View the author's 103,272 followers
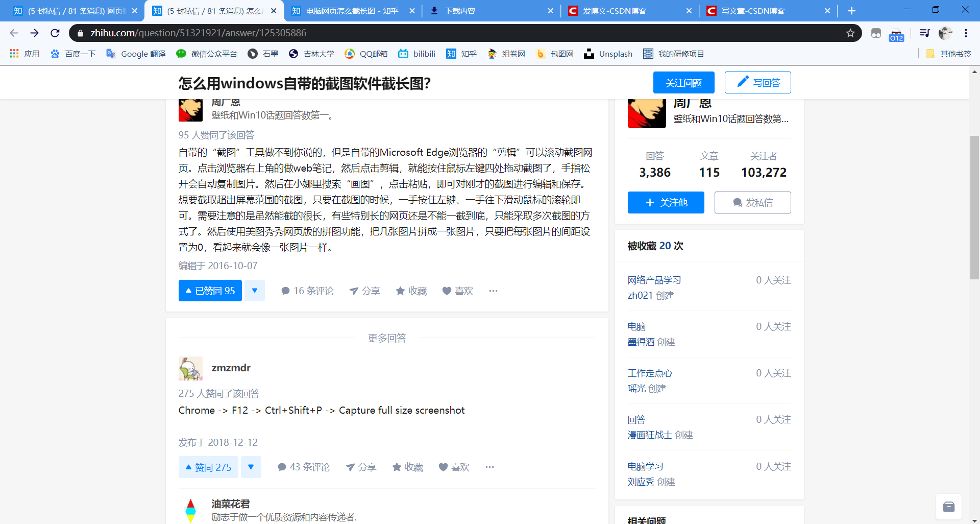Screen dimensions: 980x524 pyautogui.click(x=764, y=165)
